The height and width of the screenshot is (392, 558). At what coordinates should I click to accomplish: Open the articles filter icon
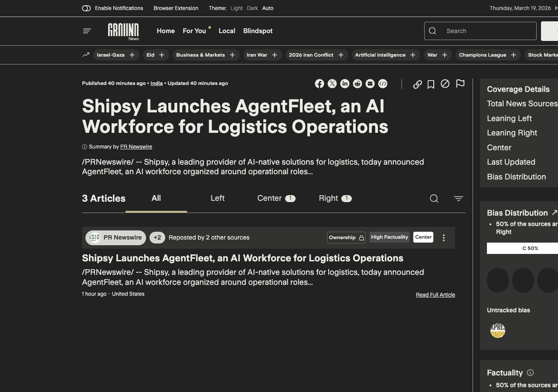point(459,199)
